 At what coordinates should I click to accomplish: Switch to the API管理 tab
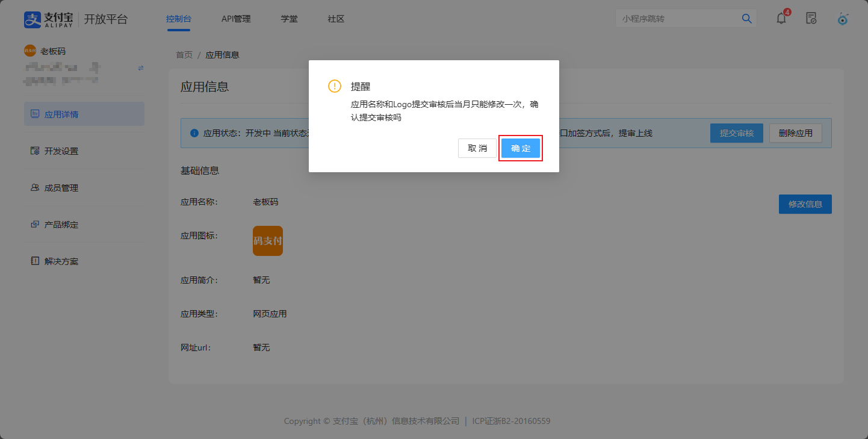pyautogui.click(x=236, y=19)
